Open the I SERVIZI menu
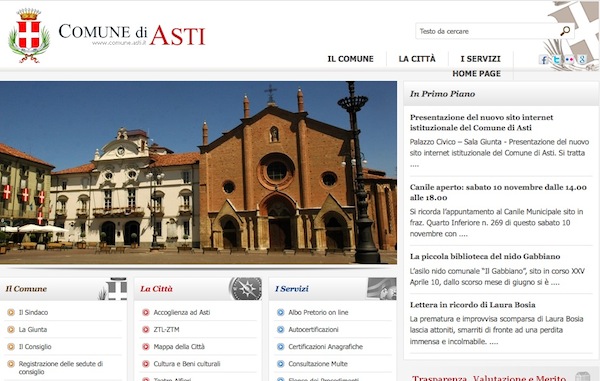 coord(481,59)
